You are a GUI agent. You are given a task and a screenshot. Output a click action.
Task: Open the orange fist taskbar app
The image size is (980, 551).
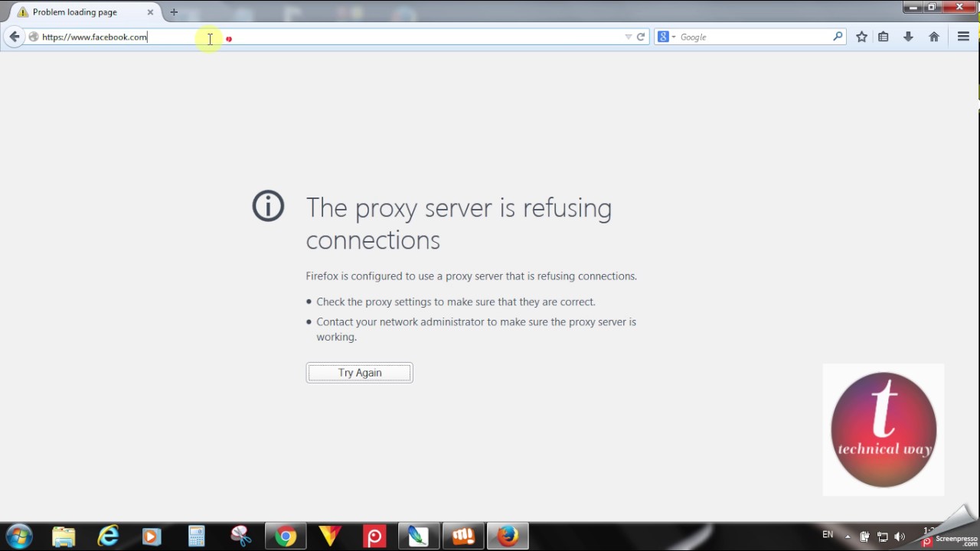coord(463,536)
